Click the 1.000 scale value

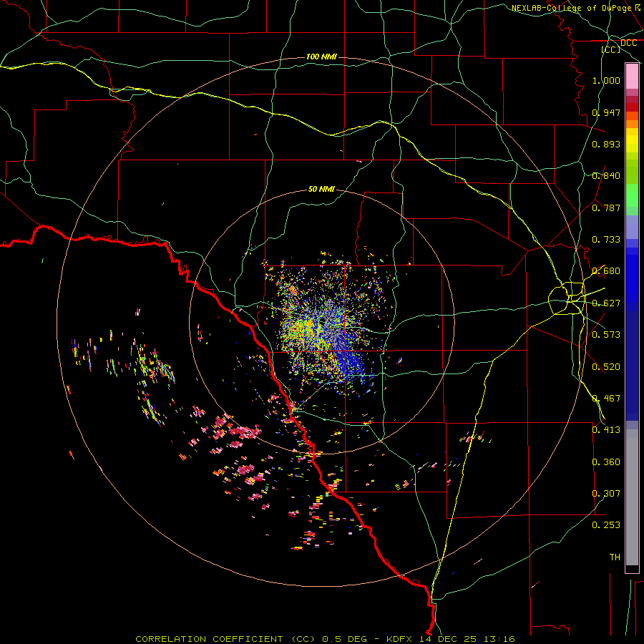pos(606,80)
